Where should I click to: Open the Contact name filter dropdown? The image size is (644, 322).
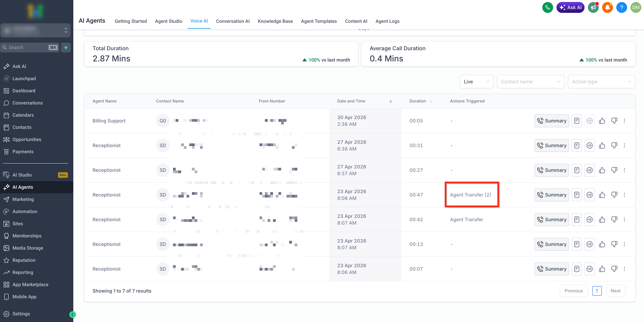click(x=530, y=82)
